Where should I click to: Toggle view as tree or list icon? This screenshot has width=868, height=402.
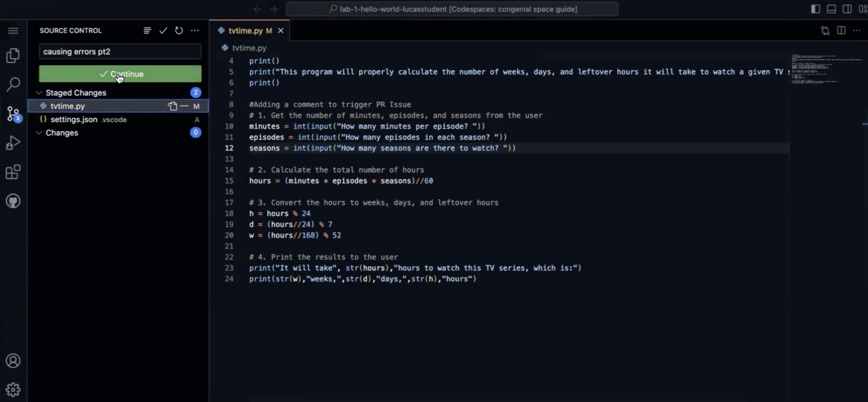click(x=147, y=30)
